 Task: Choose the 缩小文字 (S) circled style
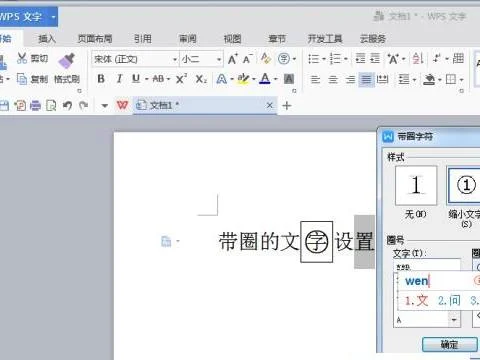point(464,185)
